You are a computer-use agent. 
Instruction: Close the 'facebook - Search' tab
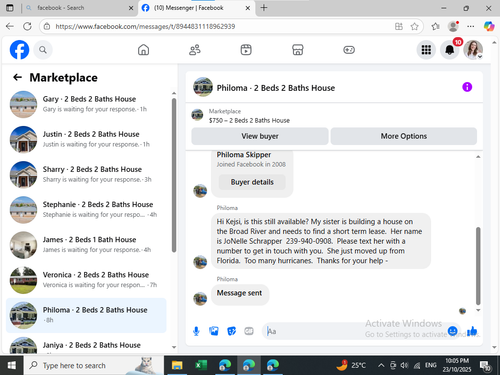pos(131,8)
